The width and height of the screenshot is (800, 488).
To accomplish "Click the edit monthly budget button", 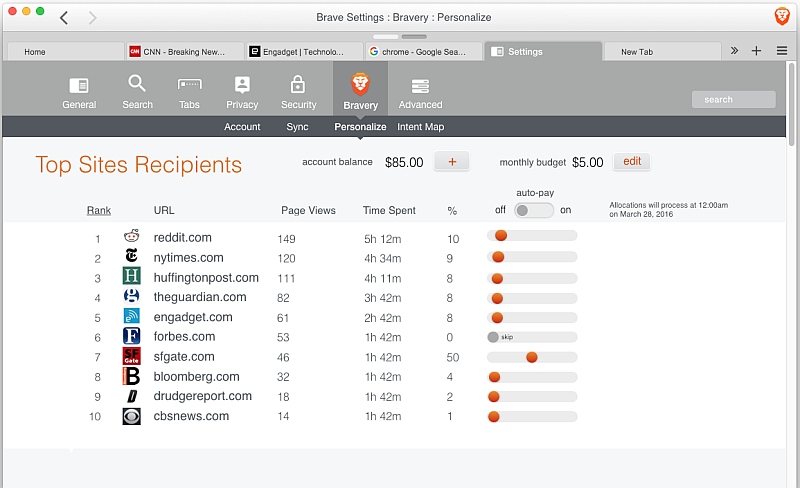I will click(x=632, y=162).
